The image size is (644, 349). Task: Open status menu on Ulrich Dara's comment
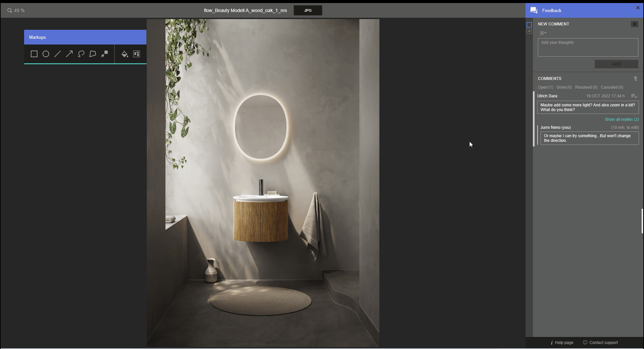(x=634, y=96)
